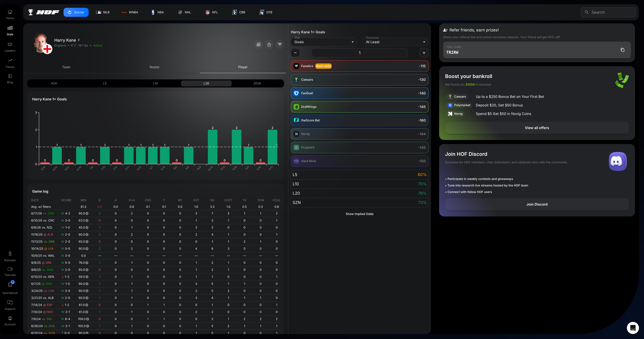Open the Roster tab

click(155, 67)
